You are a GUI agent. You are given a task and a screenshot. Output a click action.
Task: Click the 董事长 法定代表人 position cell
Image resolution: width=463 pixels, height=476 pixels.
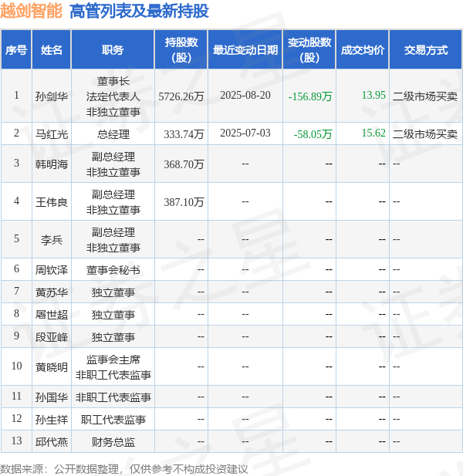point(113,96)
